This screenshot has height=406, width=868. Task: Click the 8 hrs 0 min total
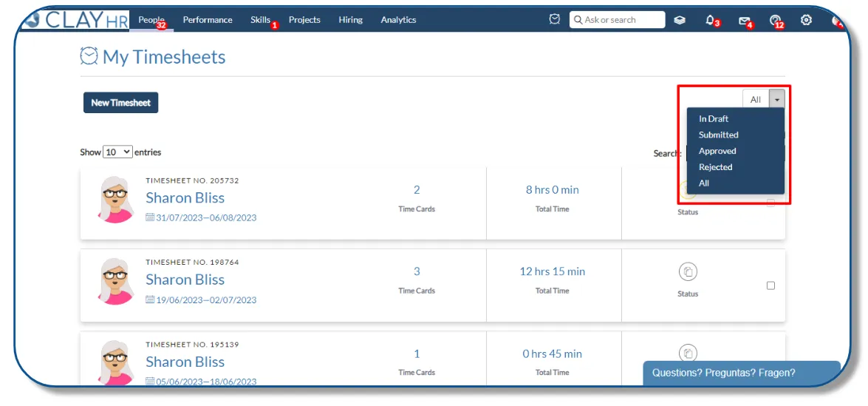[x=553, y=190]
